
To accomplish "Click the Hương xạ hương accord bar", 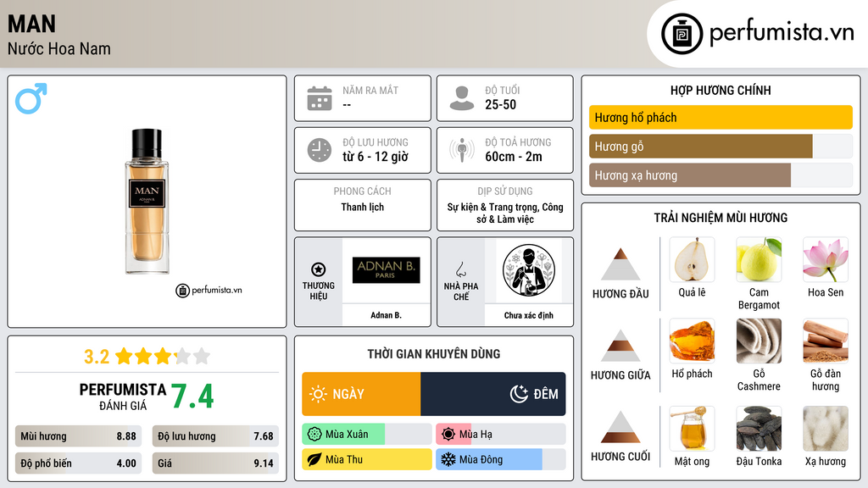I will click(721, 175).
